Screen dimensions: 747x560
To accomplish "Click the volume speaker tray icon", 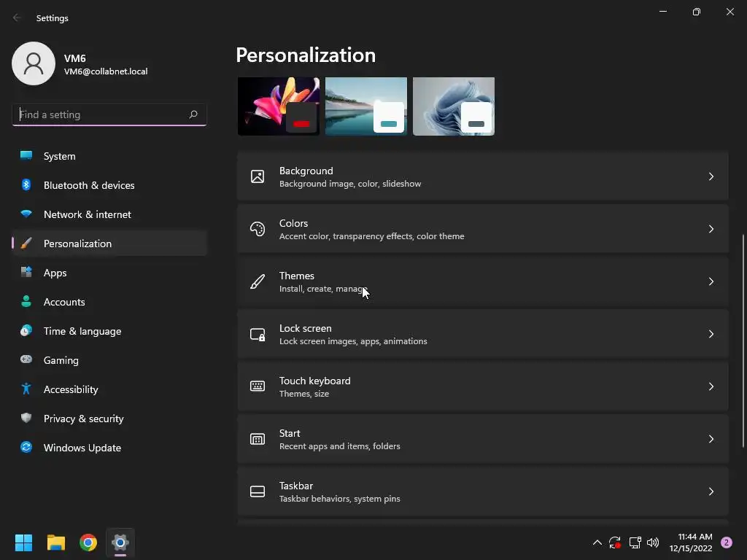I will point(653,542).
